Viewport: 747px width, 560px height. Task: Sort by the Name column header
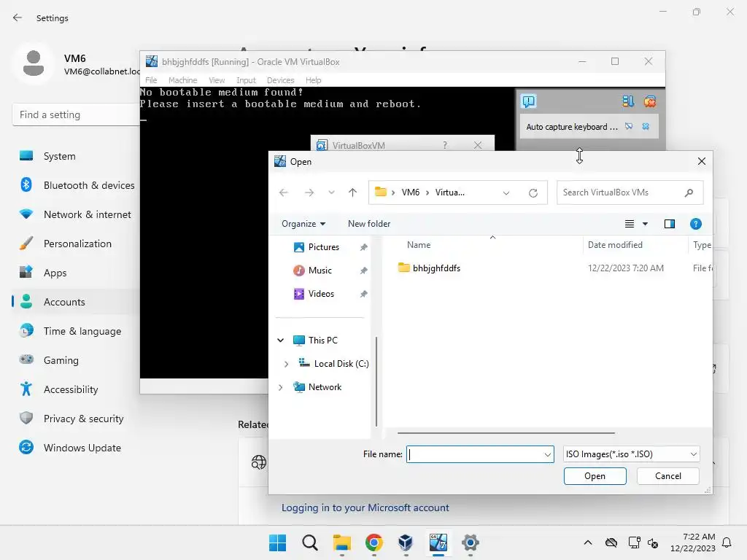419,245
